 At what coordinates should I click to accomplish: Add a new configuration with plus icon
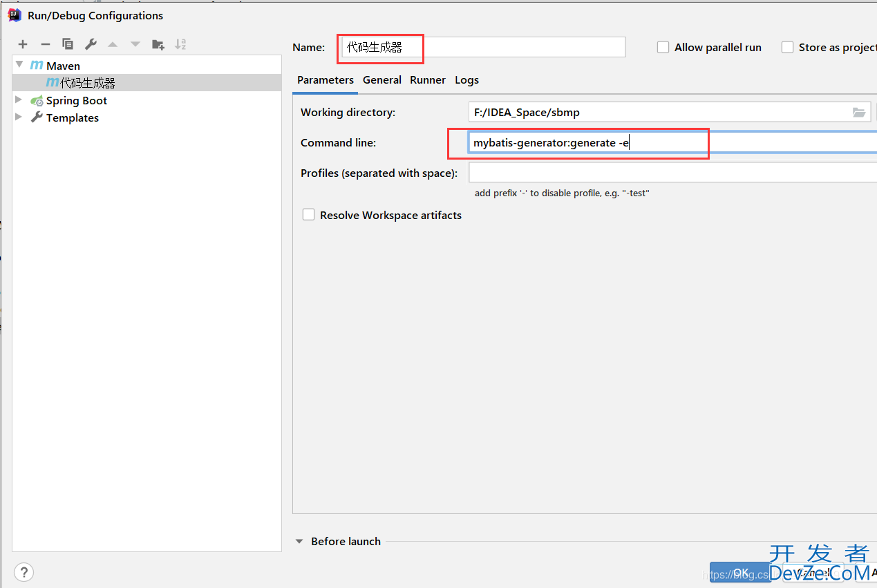pos(23,44)
